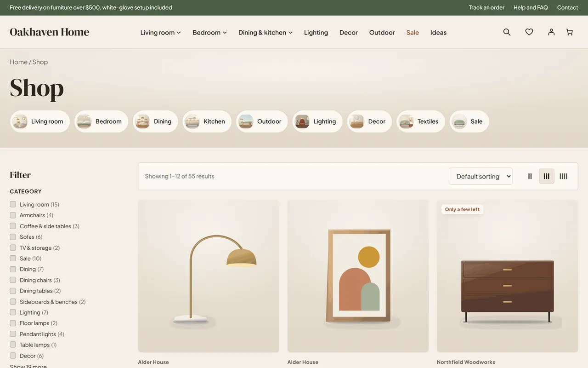Screen dimensions: 588x368
Task: Select the Bedroom category pill
Action: click(x=101, y=121)
